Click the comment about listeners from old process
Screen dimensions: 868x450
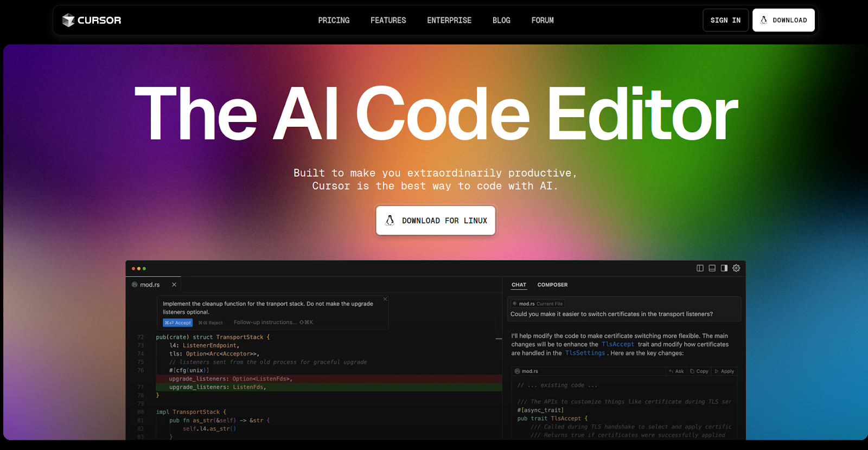(x=268, y=362)
